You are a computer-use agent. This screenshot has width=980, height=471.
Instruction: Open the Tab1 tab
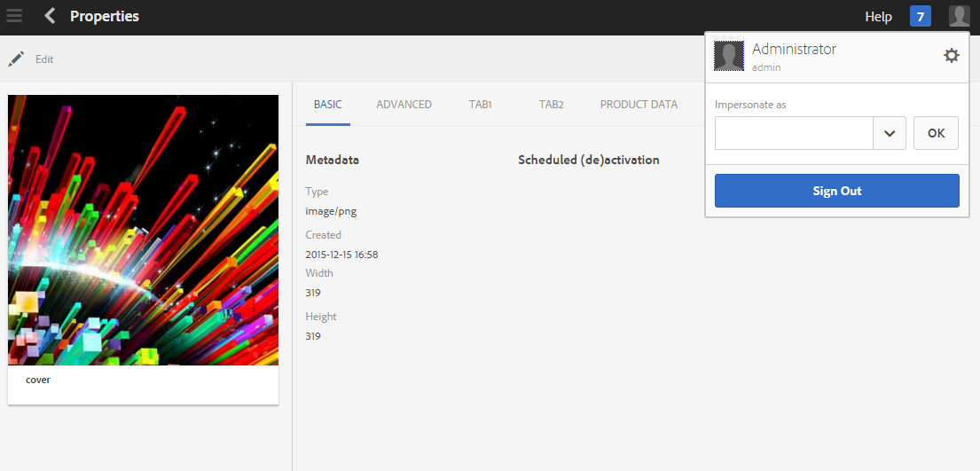point(480,105)
